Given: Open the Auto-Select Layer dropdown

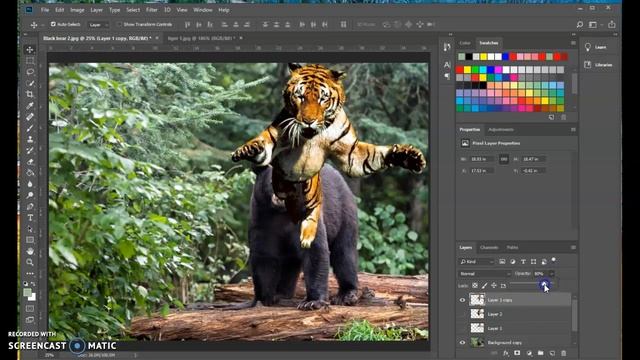Looking at the screenshot, I should (98, 24).
